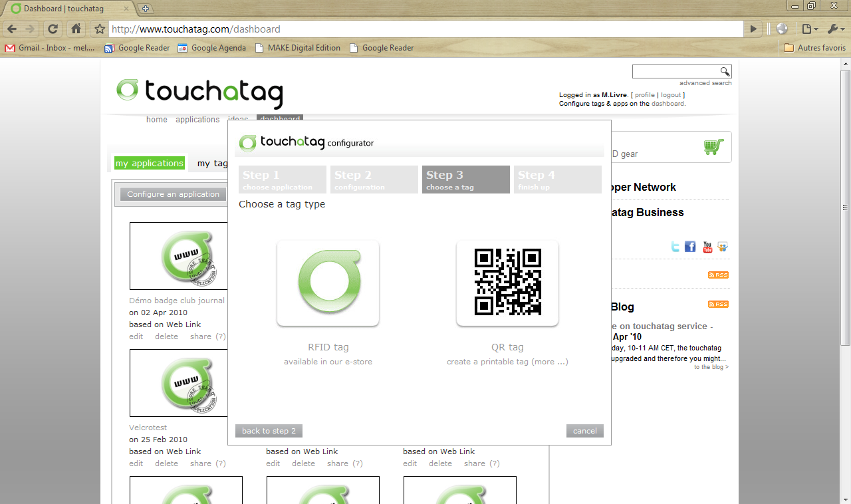Open the Facebook icon in the sidebar
Image resolution: width=851 pixels, height=504 pixels.
(x=690, y=247)
